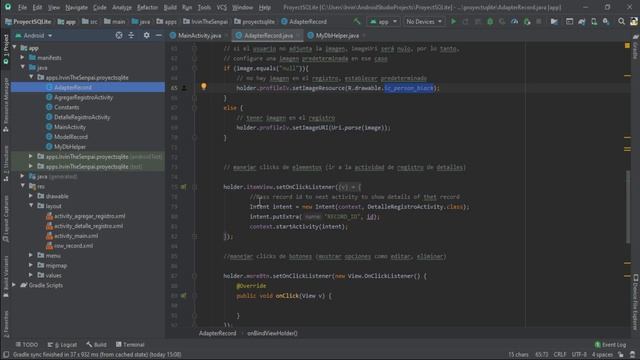The image size is (640, 360).
Task: Select row_record.xml in layout folder
Action: coord(73,246)
